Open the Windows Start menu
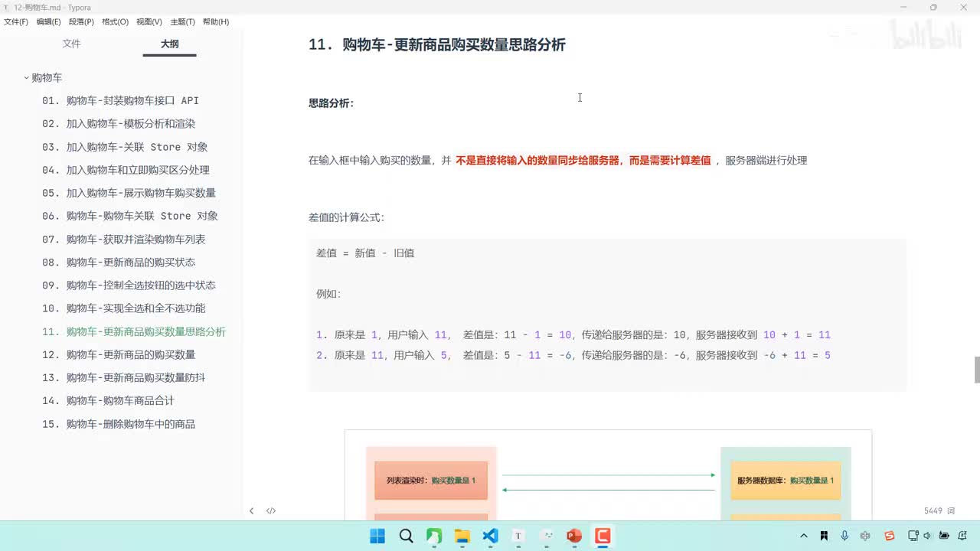 (377, 536)
